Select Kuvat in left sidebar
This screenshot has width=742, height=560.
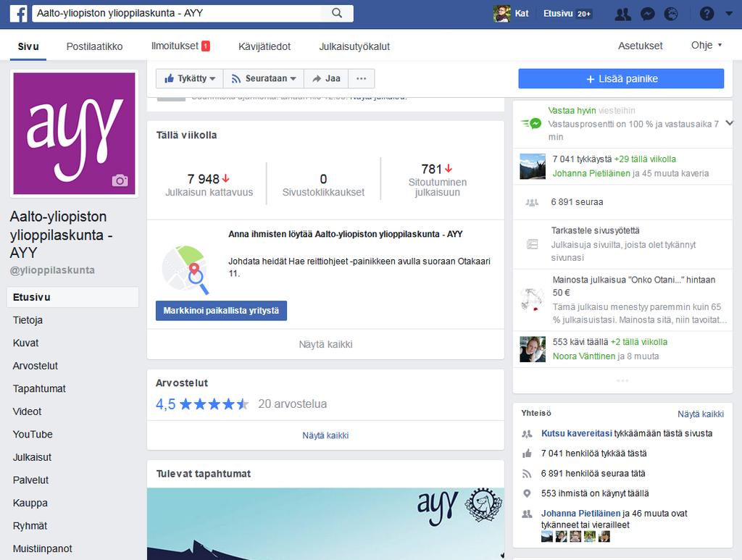[x=25, y=343]
